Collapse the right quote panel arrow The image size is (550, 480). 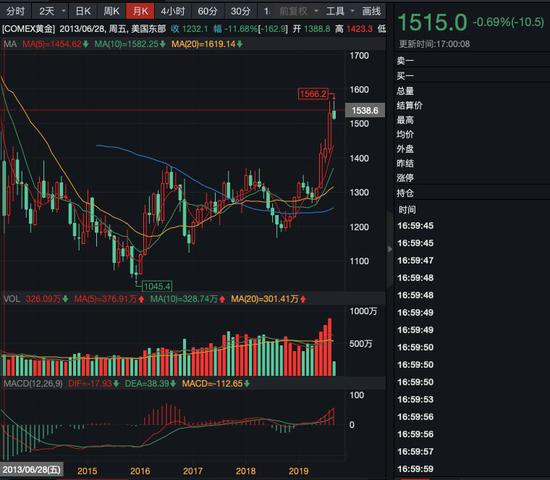click(x=390, y=249)
